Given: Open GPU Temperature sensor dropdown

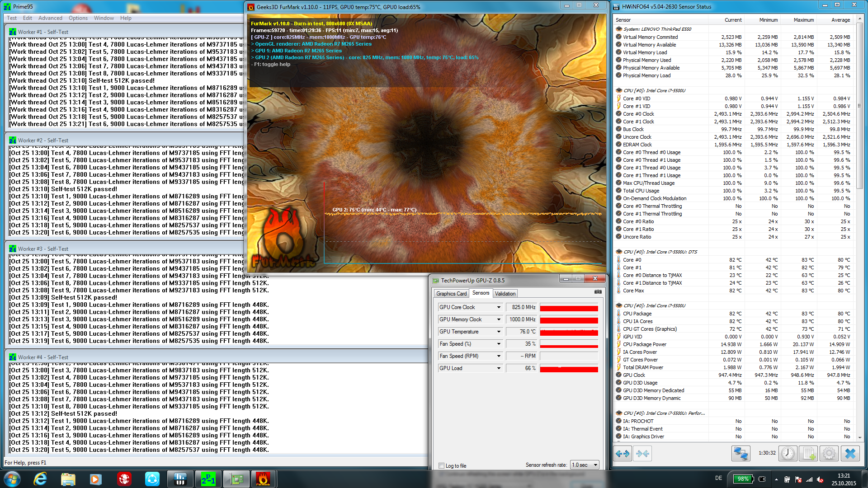Looking at the screenshot, I should pyautogui.click(x=499, y=332).
